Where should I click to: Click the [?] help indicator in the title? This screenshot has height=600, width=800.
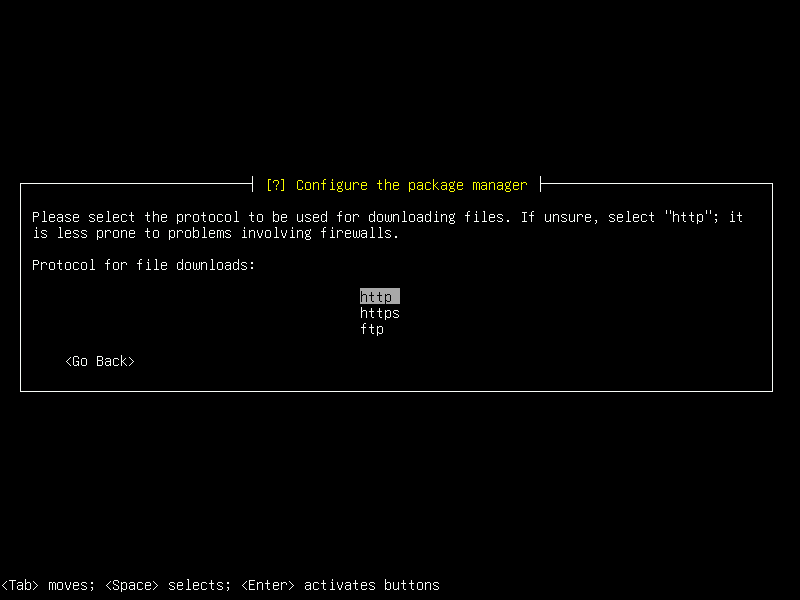(274, 185)
